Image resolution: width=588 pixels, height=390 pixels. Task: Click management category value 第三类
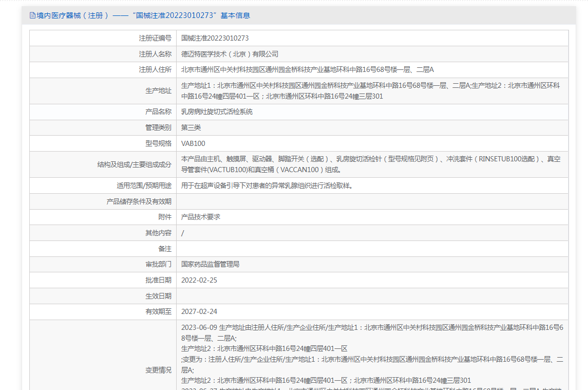pos(191,127)
